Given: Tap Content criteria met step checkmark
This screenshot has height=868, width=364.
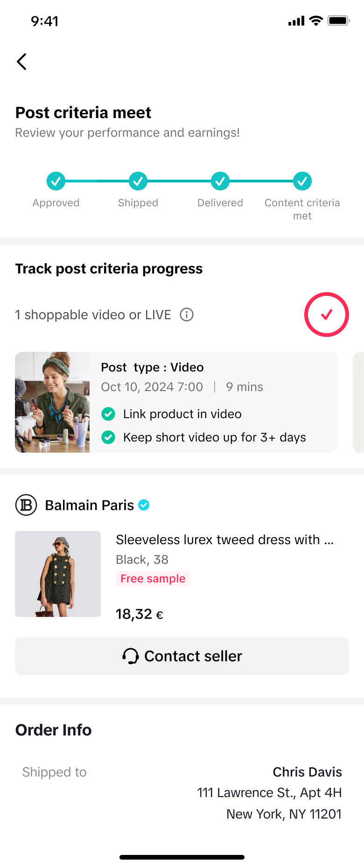Looking at the screenshot, I should click(302, 181).
